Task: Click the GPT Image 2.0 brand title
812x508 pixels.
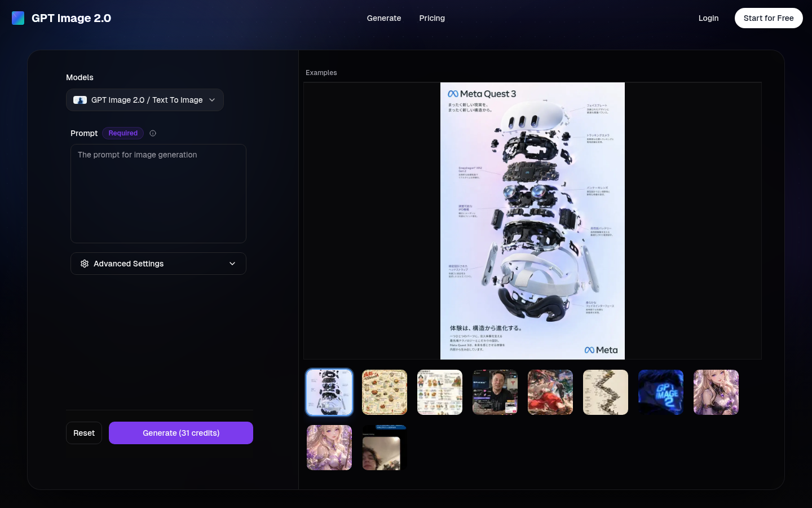Action: 72,18
